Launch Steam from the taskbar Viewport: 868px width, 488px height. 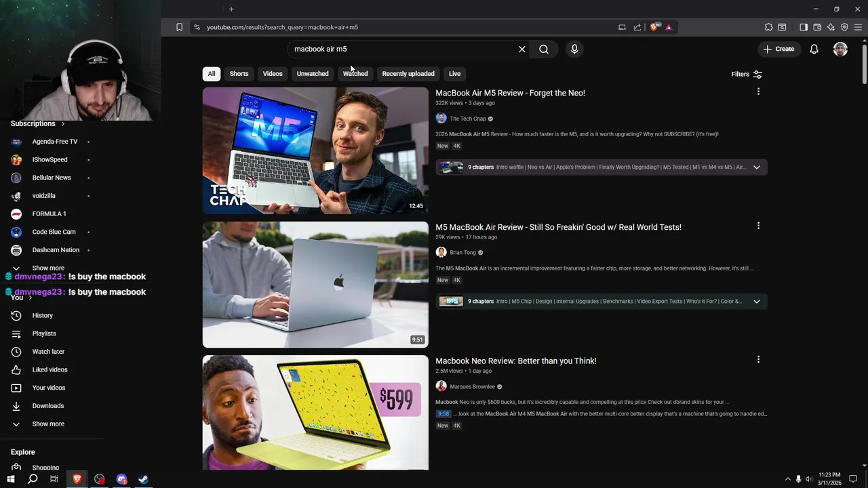[144, 479]
